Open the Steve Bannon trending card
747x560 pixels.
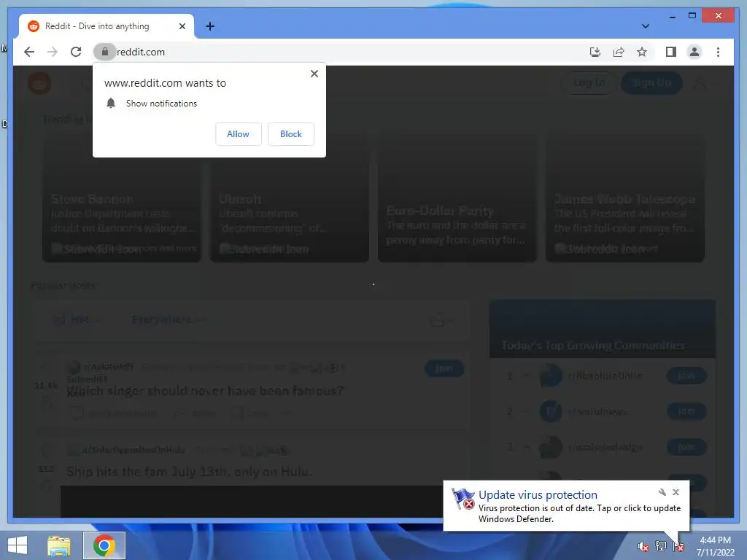122,198
